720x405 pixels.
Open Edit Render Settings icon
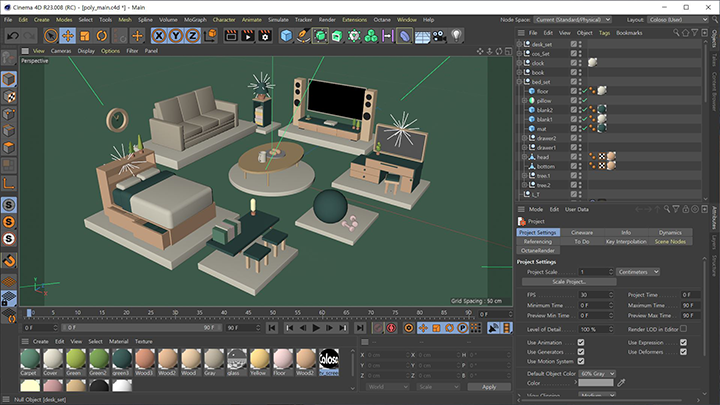tap(265, 36)
